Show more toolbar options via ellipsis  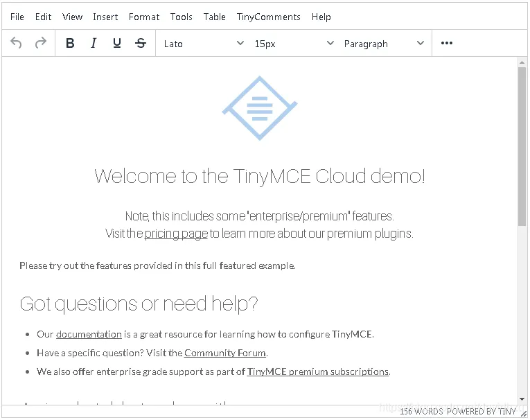[x=446, y=43]
